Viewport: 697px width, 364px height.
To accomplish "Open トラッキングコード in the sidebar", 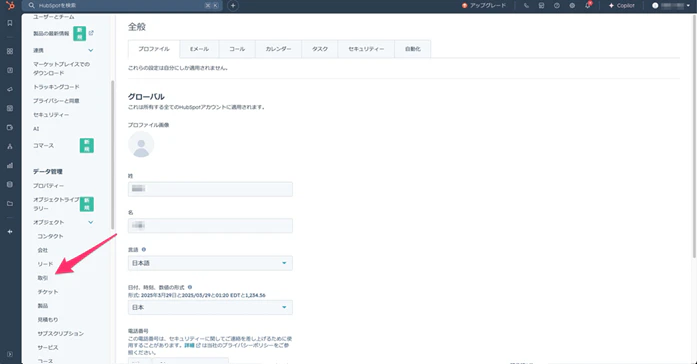I will pos(56,87).
